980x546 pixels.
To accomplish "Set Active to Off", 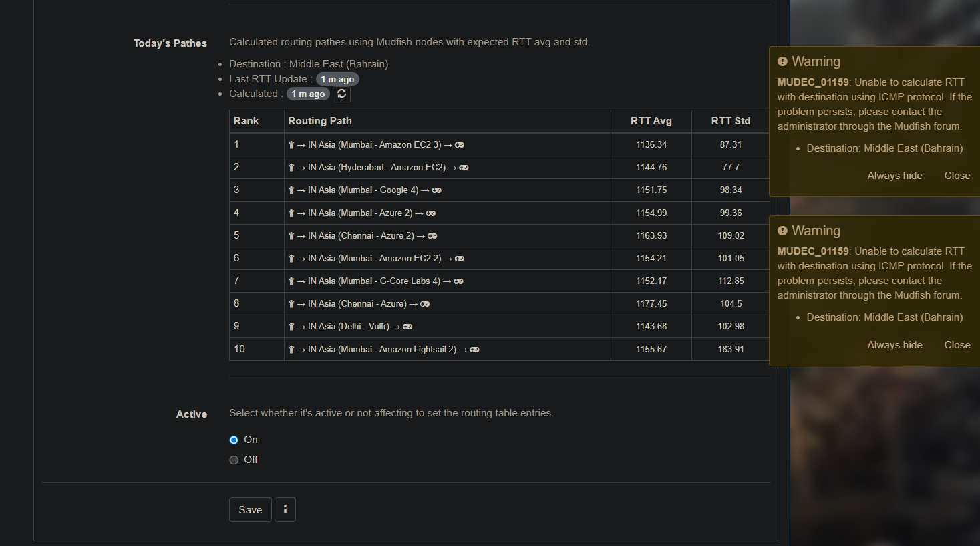I will [x=234, y=460].
